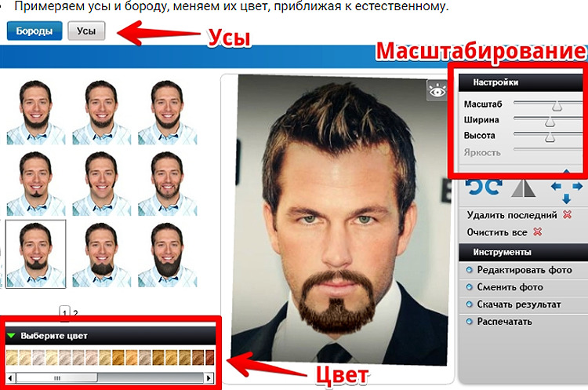
Task: Adjust the Масштаб slider handle
Action: [x=557, y=105]
